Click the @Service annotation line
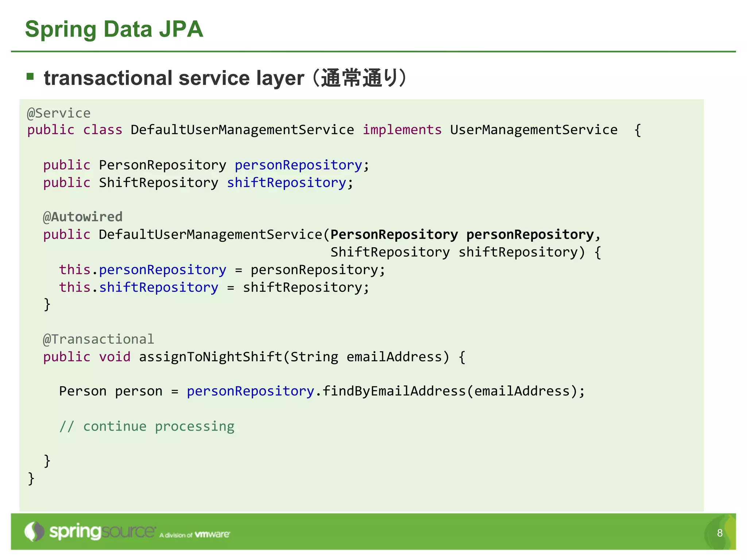The height and width of the screenshot is (560, 747). pyautogui.click(x=59, y=113)
